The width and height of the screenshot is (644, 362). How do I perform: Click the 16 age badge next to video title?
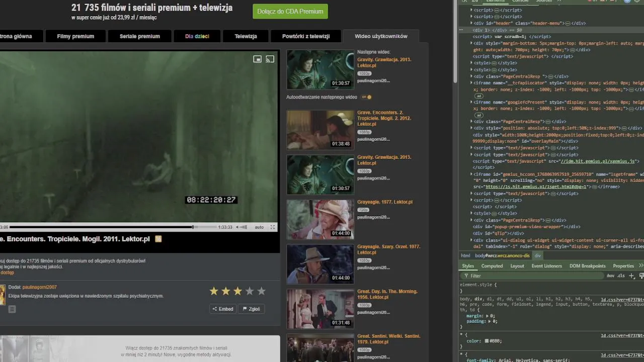tap(158, 239)
